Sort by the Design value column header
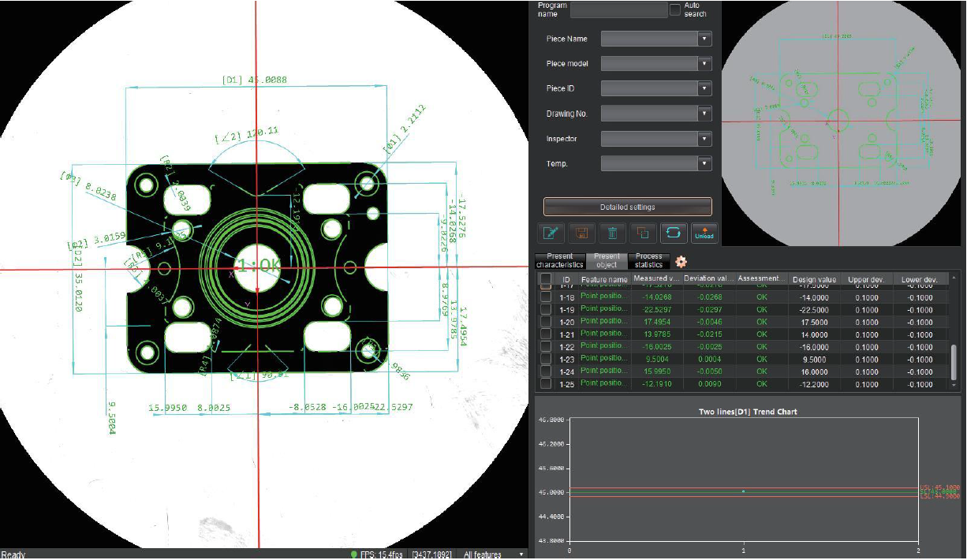Viewport: 967px width, 560px height. pyautogui.click(x=814, y=279)
